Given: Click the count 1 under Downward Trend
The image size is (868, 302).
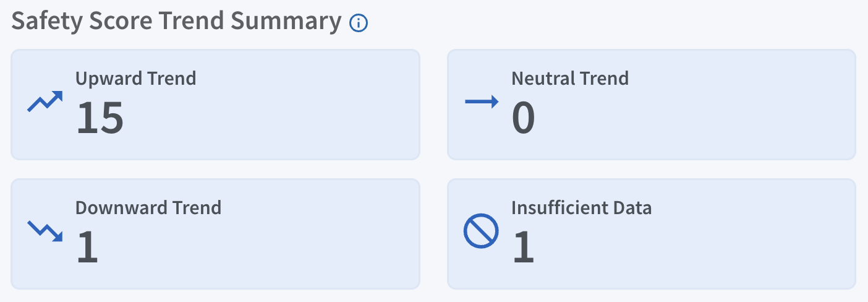Looking at the screenshot, I should (x=88, y=247).
